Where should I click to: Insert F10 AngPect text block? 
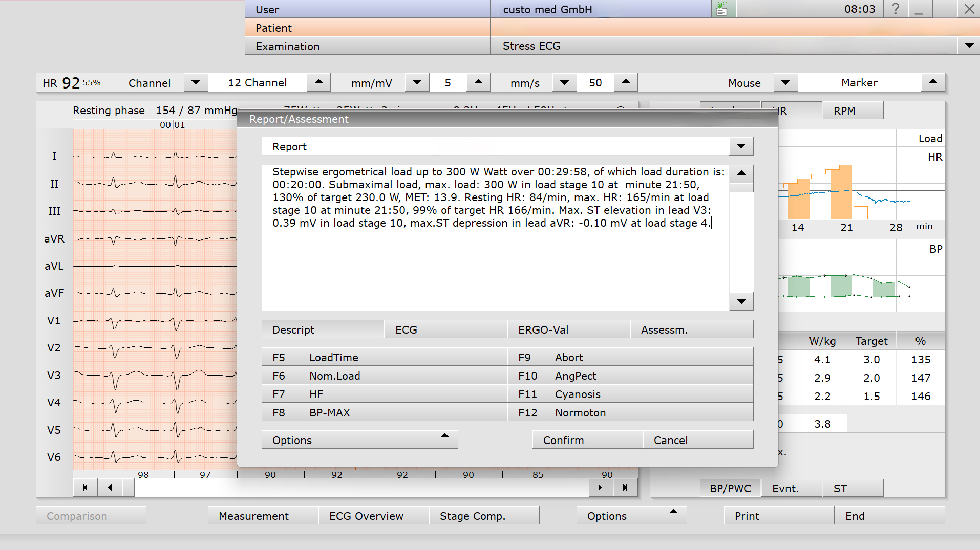pos(630,376)
